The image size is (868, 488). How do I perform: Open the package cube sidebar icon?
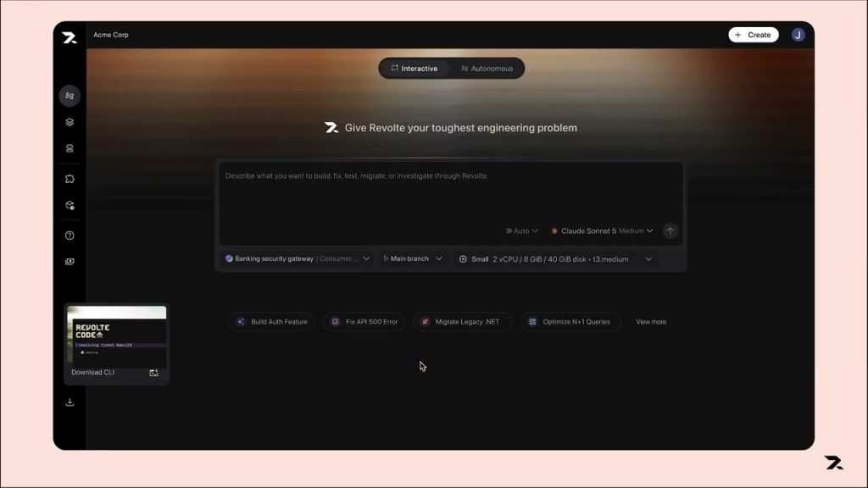[x=70, y=205]
